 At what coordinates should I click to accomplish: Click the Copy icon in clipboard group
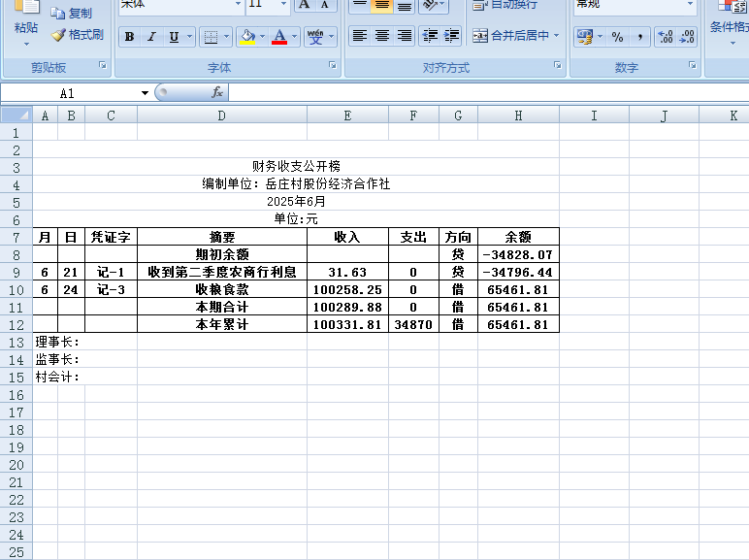coord(58,14)
